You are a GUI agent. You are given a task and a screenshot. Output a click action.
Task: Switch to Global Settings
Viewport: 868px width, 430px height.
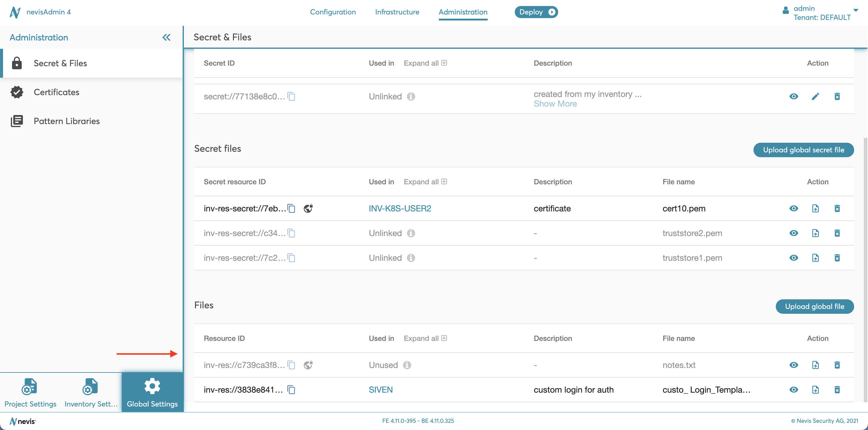pos(152,392)
